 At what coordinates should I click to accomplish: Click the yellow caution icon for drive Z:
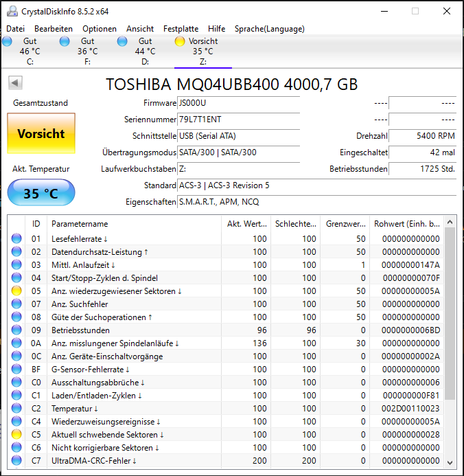pyautogui.click(x=180, y=41)
